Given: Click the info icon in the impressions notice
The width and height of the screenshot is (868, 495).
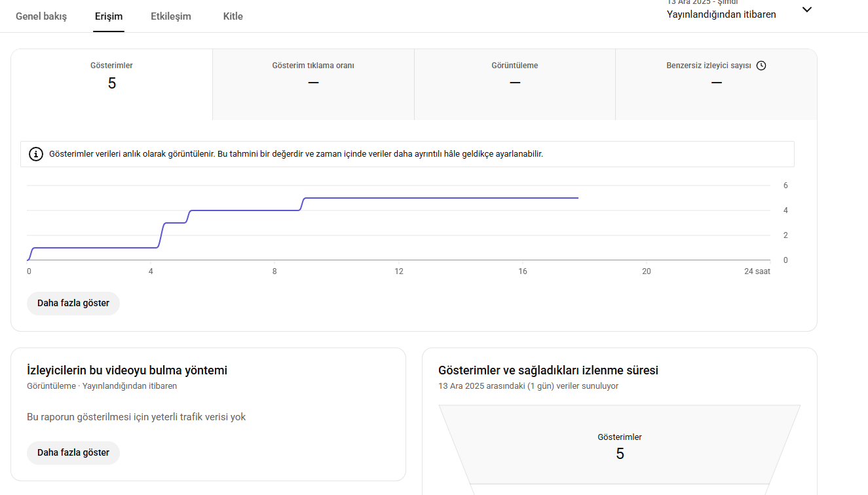Looking at the screenshot, I should point(36,155).
